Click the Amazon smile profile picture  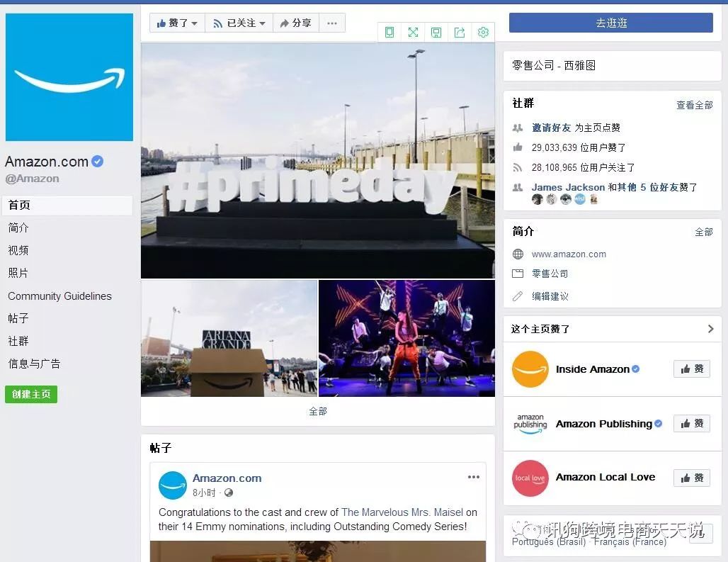[69, 77]
